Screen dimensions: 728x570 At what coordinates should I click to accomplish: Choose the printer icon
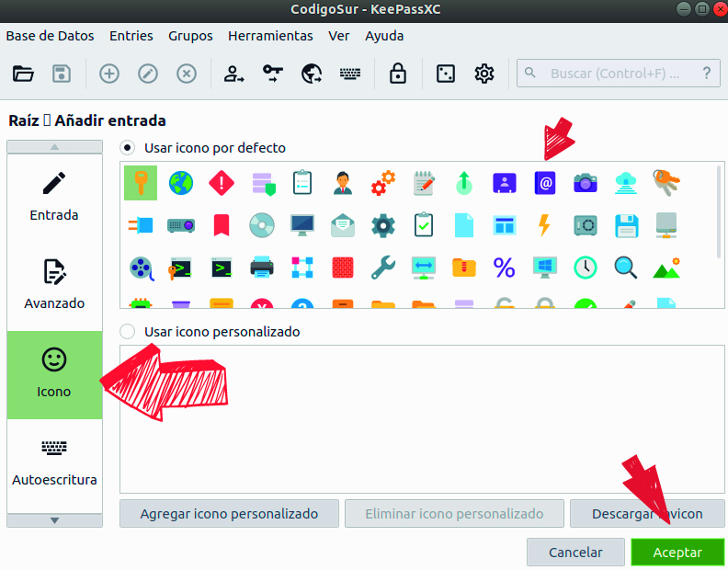point(262,268)
